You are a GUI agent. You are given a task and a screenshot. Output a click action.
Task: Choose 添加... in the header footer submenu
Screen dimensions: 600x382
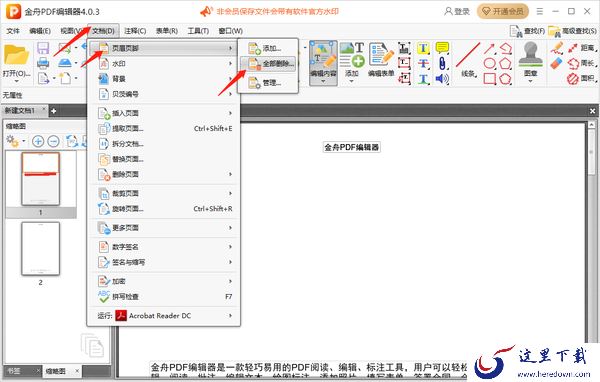pyautogui.click(x=268, y=49)
